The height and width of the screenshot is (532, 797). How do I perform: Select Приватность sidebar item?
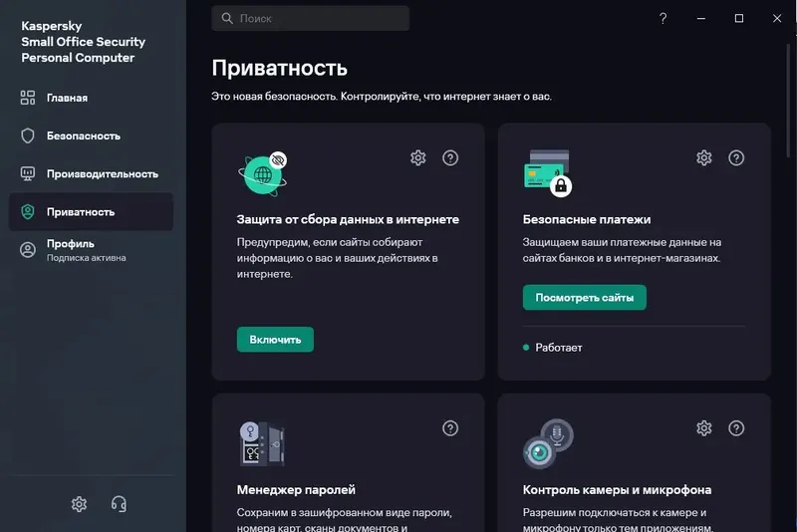(x=91, y=212)
